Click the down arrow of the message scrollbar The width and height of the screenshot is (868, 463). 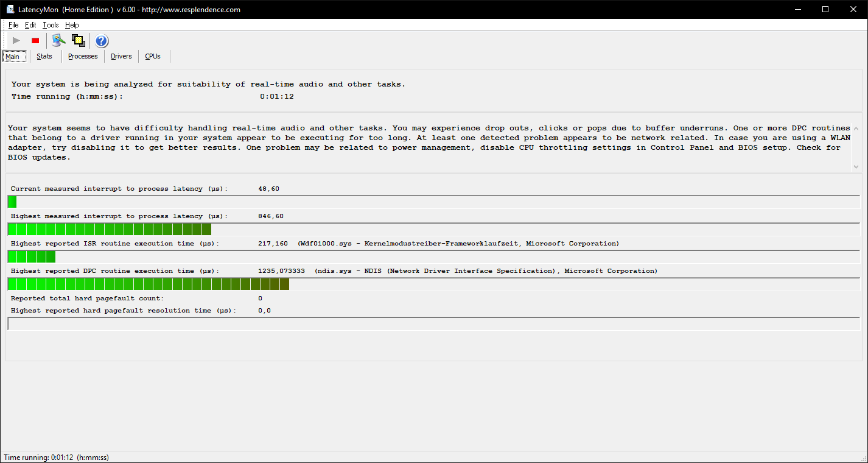[856, 166]
